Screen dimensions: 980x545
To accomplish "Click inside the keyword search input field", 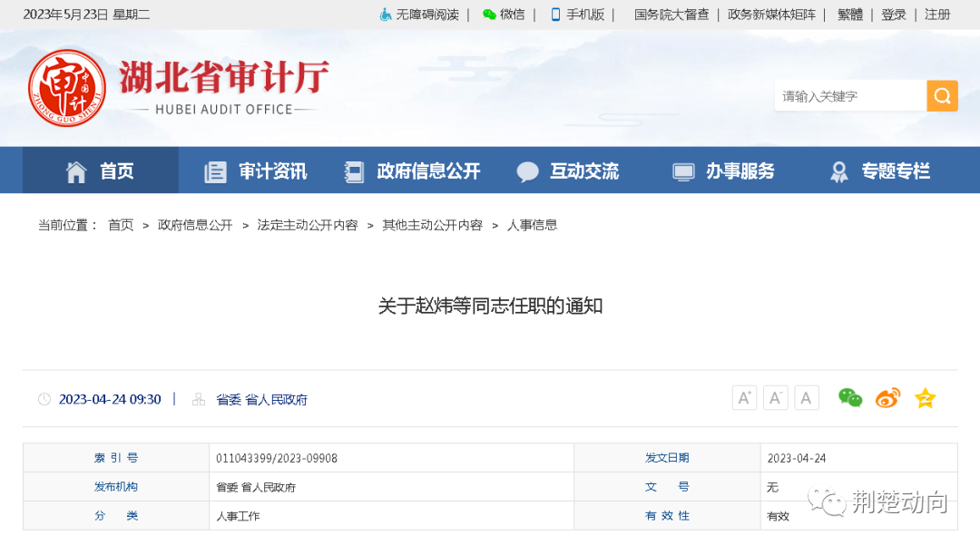I will (x=844, y=95).
